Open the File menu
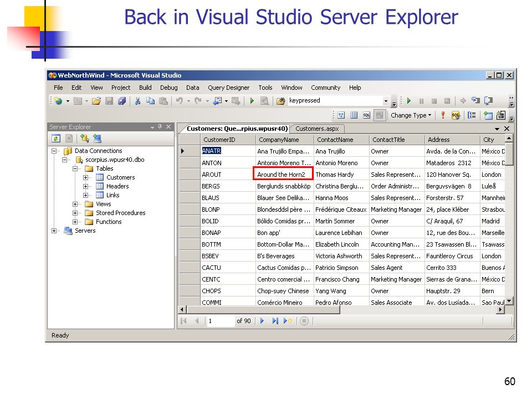 tap(58, 88)
